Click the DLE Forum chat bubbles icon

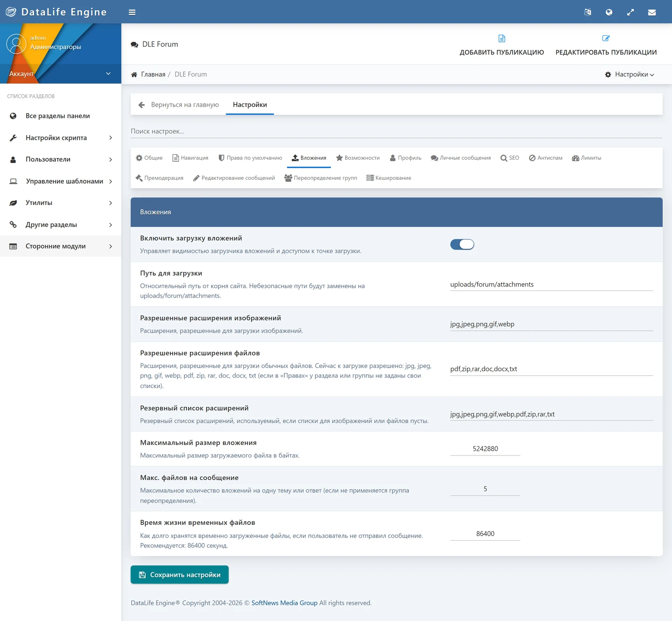click(134, 45)
